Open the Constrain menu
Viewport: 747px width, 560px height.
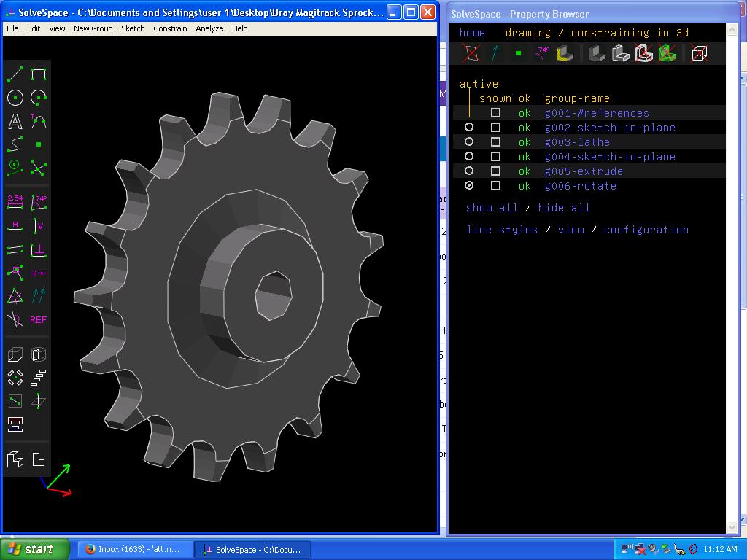pyautogui.click(x=170, y=28)
